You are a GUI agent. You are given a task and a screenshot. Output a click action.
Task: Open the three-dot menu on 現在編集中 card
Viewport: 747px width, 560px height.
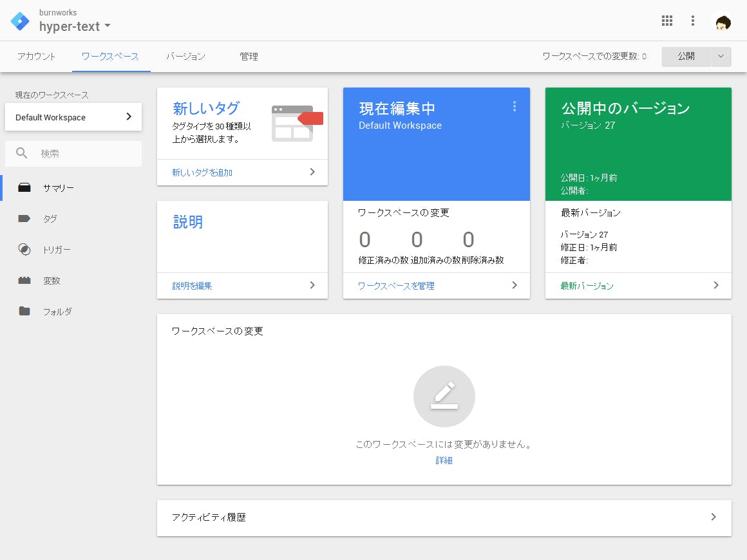(514, 106)
